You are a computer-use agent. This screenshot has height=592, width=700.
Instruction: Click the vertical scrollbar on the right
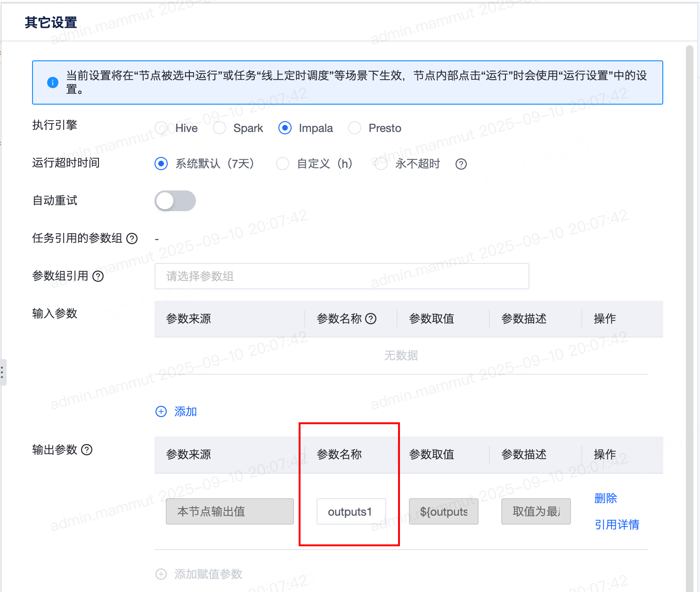click(689, 283)
